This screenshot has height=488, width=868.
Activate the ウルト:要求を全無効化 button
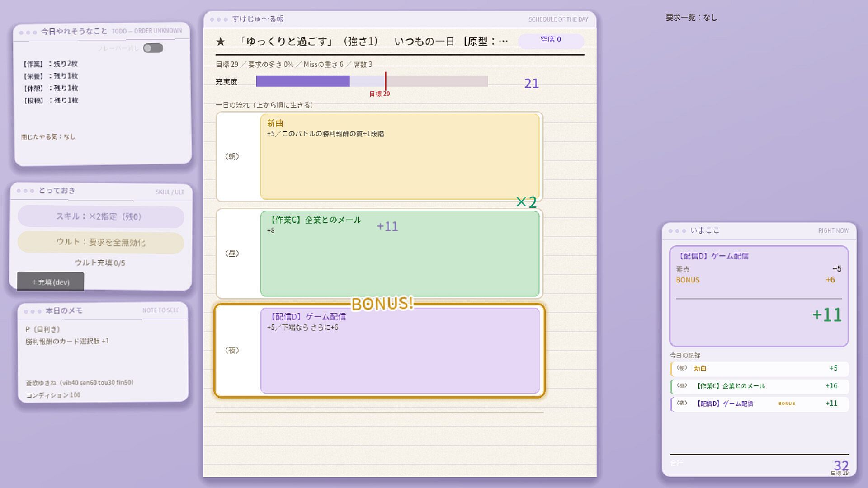(x=101, y=243)
